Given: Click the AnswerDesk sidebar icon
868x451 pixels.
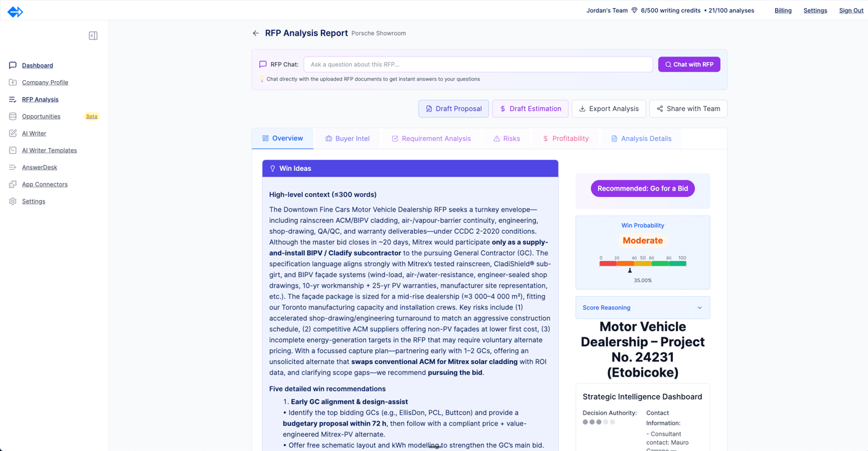Looking at the screenshot, I should coord(13,167).
